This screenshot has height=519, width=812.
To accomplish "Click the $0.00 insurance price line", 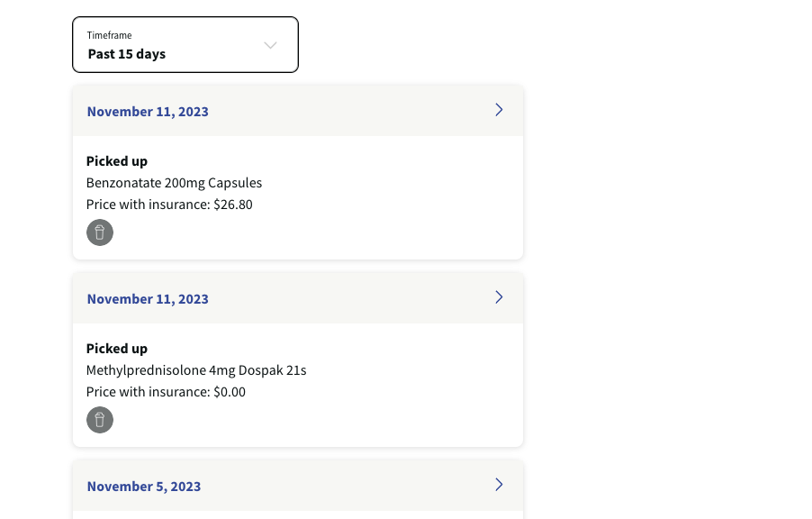I will (166, 392).
